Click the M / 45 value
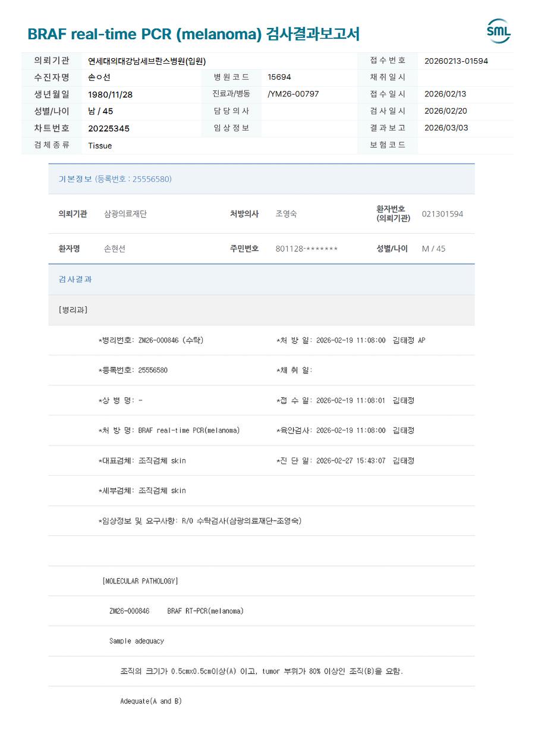The width and height of the screenshot is (535, 756). tap(433, 249)
